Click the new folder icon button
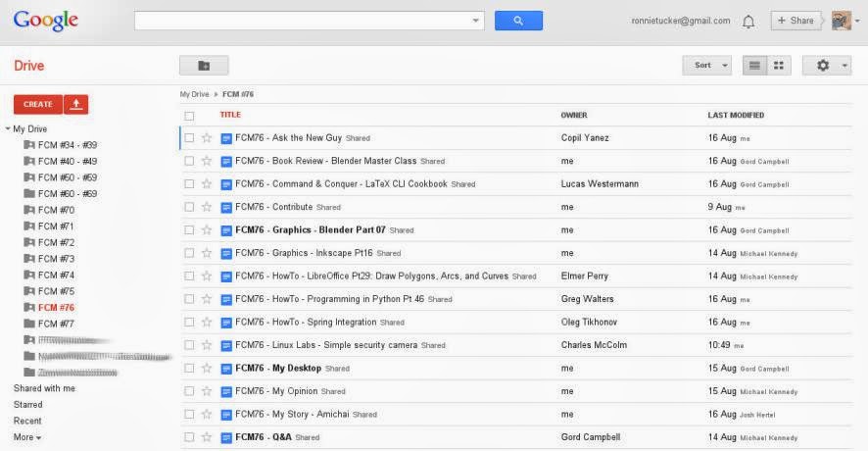The width and height of the screenshot is (868, 451). pyautogui.click(x=204, y=66)
